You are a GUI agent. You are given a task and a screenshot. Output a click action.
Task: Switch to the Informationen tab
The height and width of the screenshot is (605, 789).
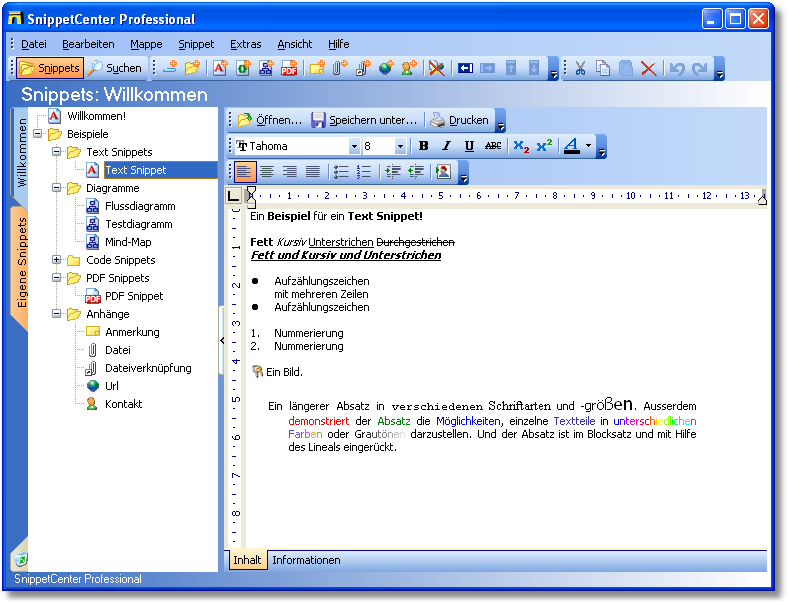point(306,560)
